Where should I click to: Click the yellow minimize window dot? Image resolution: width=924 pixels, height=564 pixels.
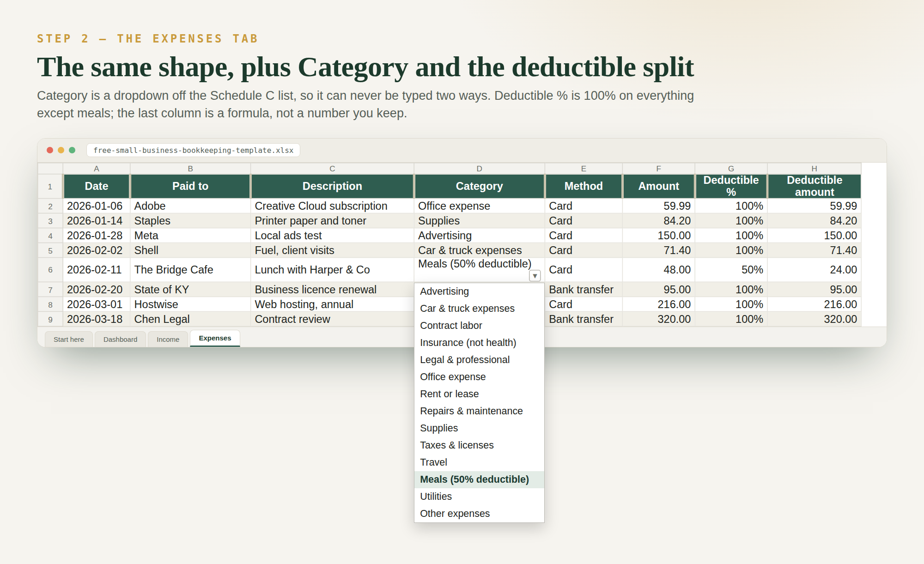61,150
